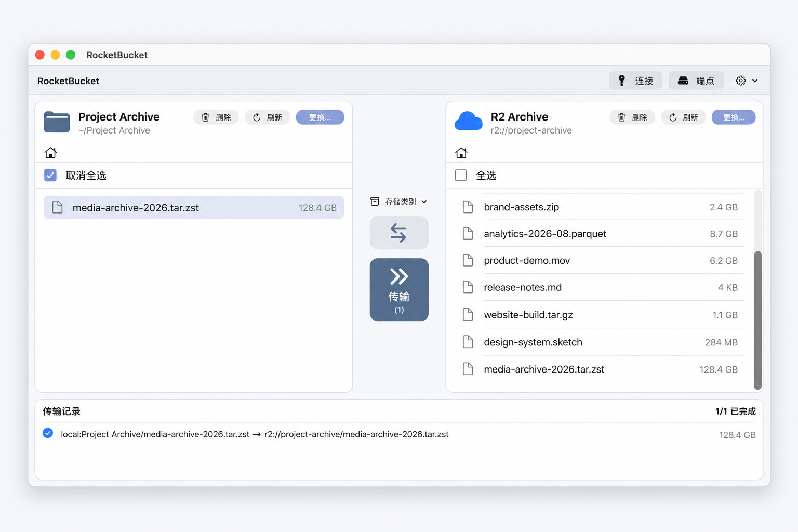Screen dimensions: 798x532
Task: Click the swap panes arrows icon
Action: pos(399,233)
